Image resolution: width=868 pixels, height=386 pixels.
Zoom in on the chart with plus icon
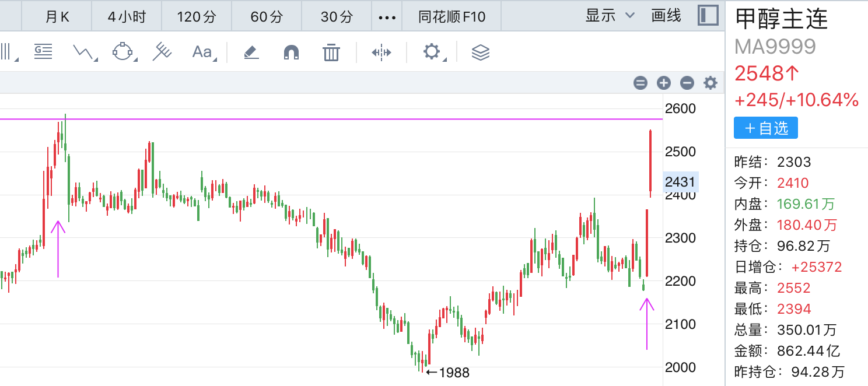663,83
